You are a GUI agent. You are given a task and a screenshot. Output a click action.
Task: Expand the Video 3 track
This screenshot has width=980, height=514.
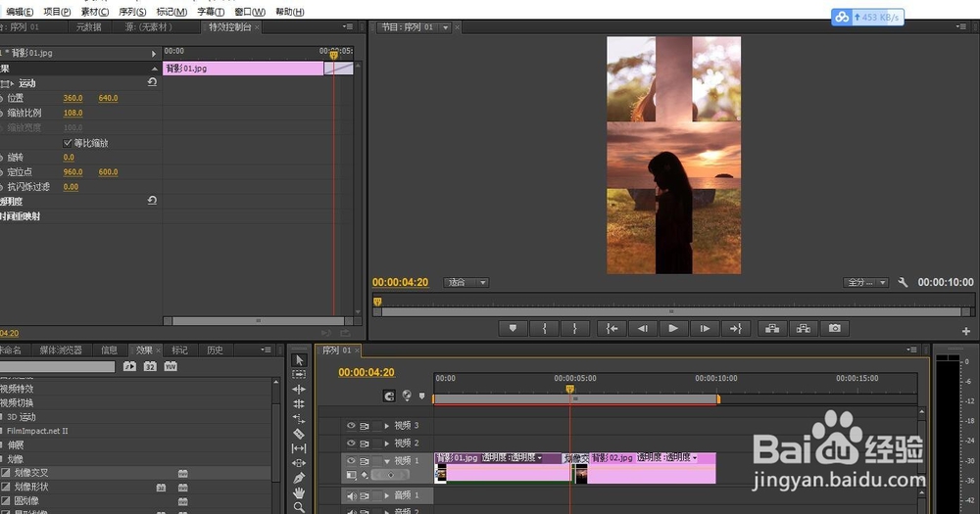point(387,426)
